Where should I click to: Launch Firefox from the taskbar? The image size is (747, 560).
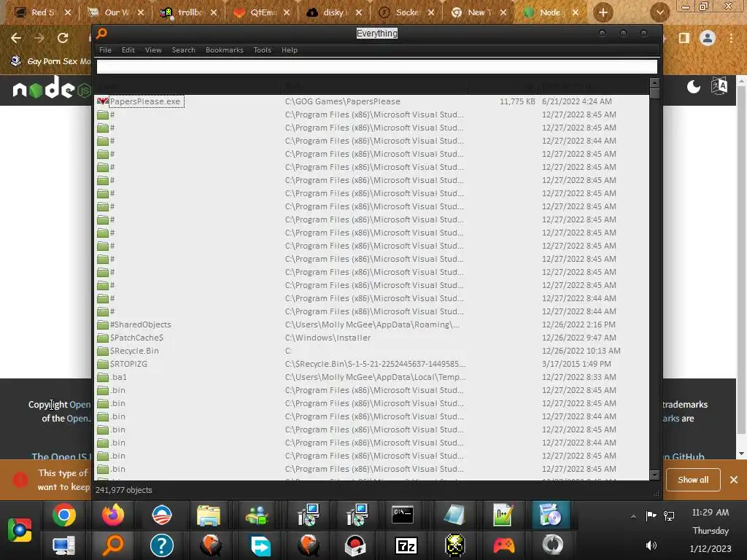(x=113, y=516)
